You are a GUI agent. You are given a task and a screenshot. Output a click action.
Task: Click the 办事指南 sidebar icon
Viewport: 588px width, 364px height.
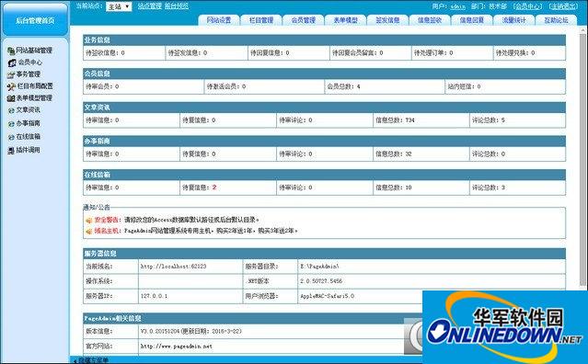[11, 123]
